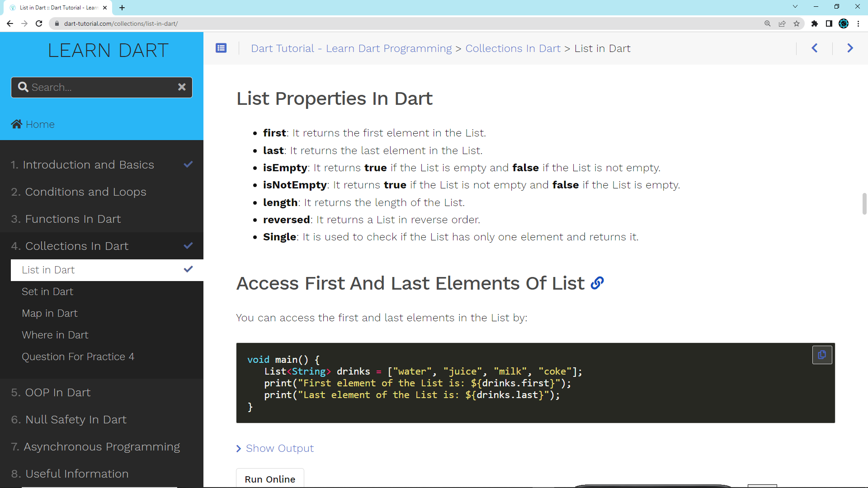Click browser forward arrow

click(x=24, y=23)
